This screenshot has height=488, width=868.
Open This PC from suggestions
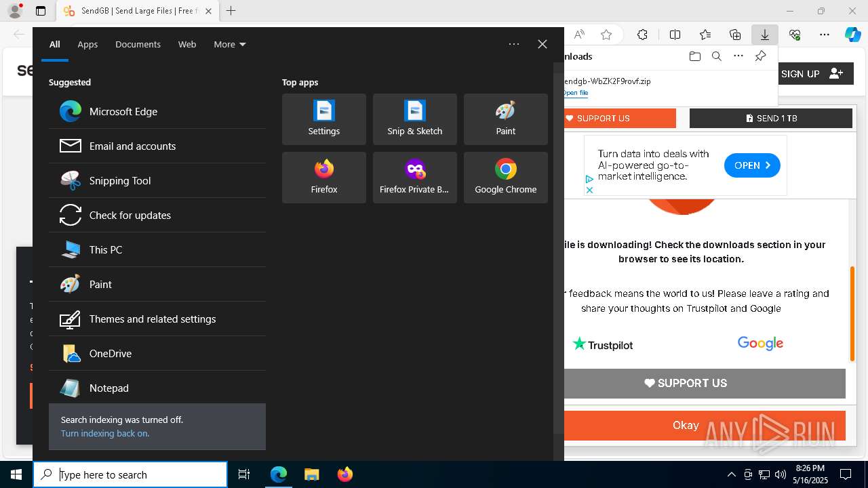click(157, 249)
